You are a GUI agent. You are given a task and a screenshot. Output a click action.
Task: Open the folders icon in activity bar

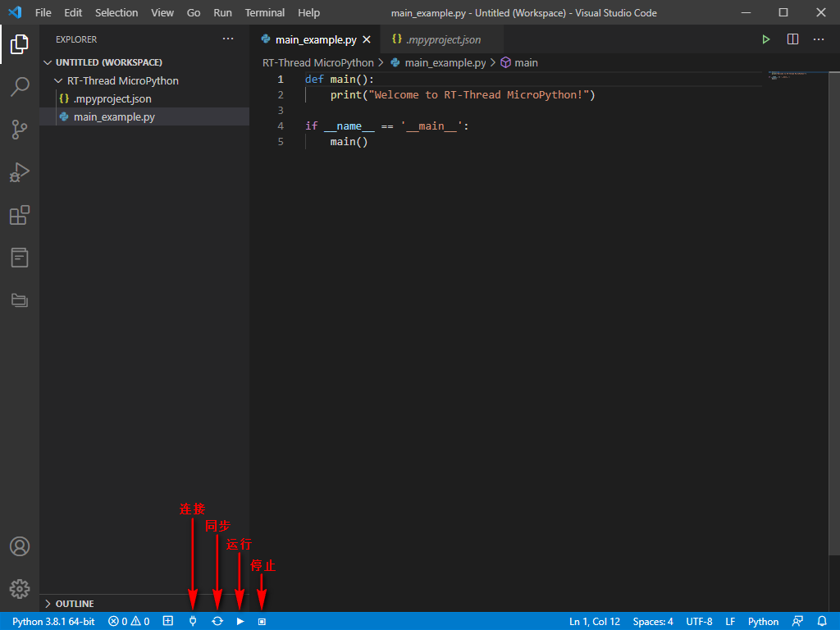pos(20,300)
